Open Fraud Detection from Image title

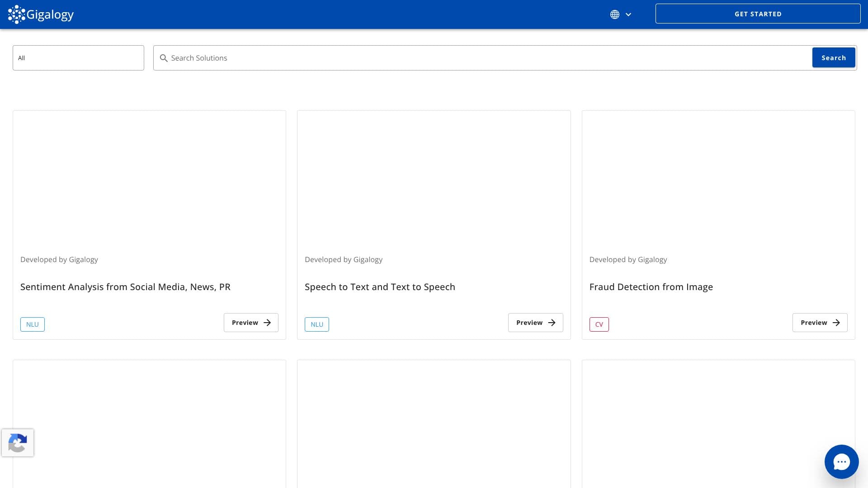click(651, 287)
